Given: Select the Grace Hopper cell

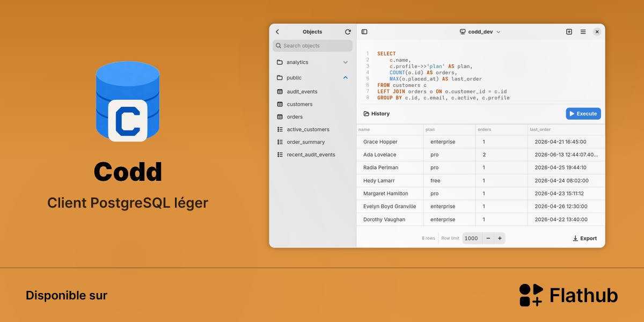Looking at the screenshot, I should [390, 142].
